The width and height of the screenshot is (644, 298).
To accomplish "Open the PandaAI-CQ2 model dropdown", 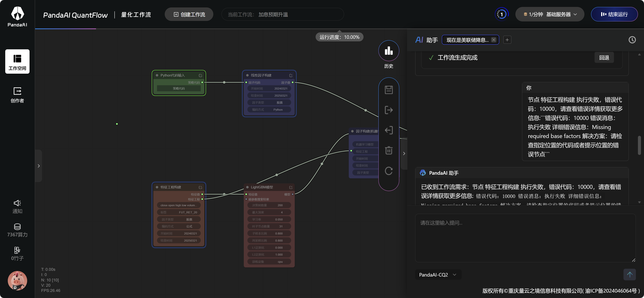I will coord(438,275).
